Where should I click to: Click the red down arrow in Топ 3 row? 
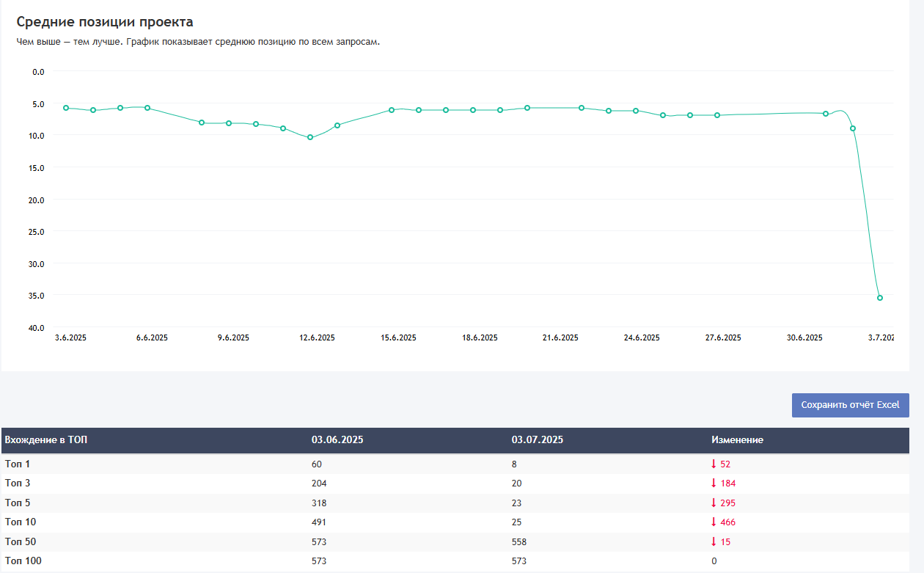pyautogui.click(x=714, y=483)
